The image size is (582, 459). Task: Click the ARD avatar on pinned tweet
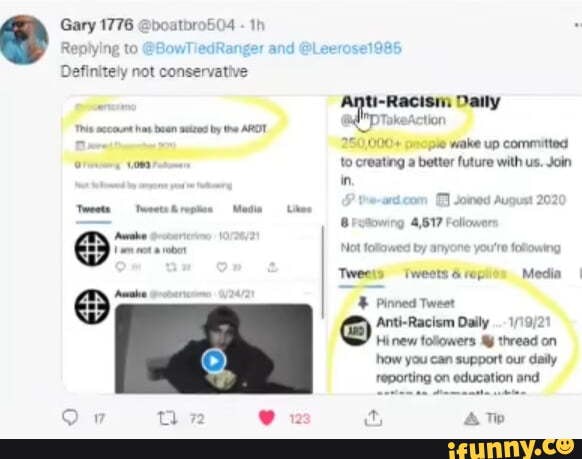tap(356, 330)
